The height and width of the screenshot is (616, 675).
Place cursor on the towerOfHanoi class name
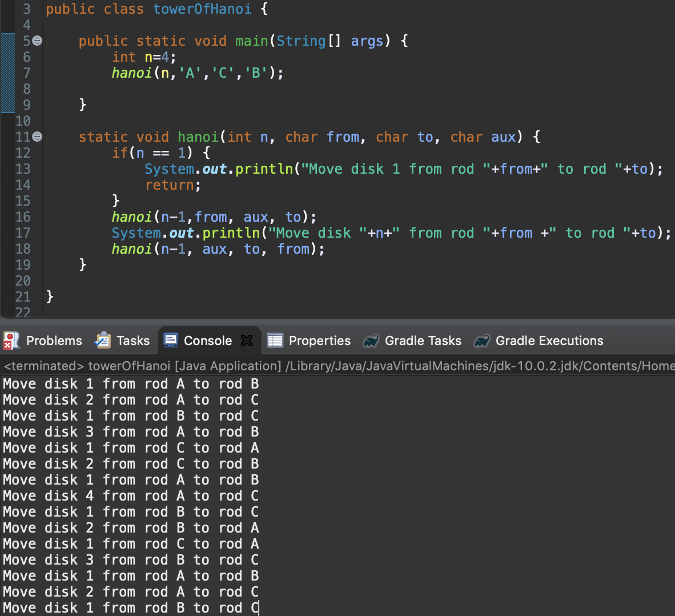[202, 9]
